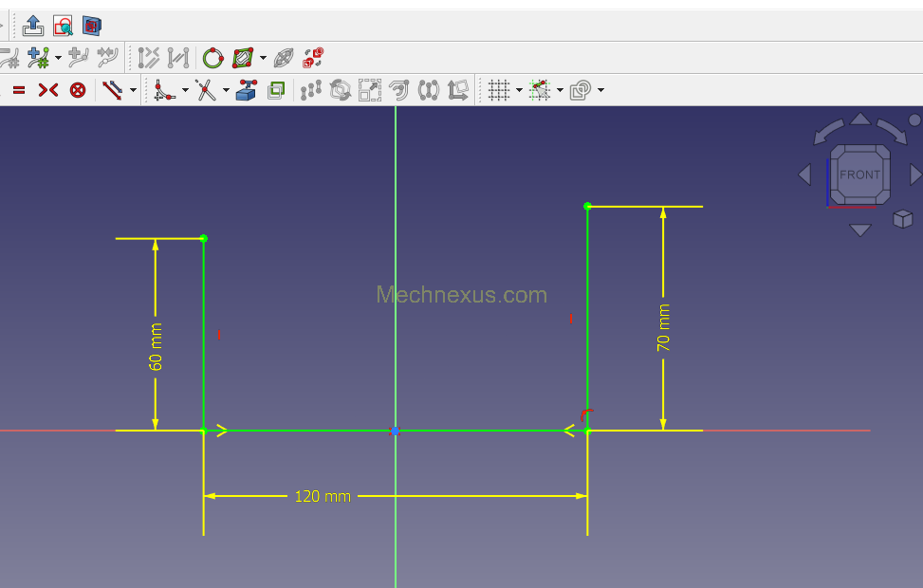Click the green circle with red points icon
This screenshot has width=923, height=588.
tap(213, 58)
